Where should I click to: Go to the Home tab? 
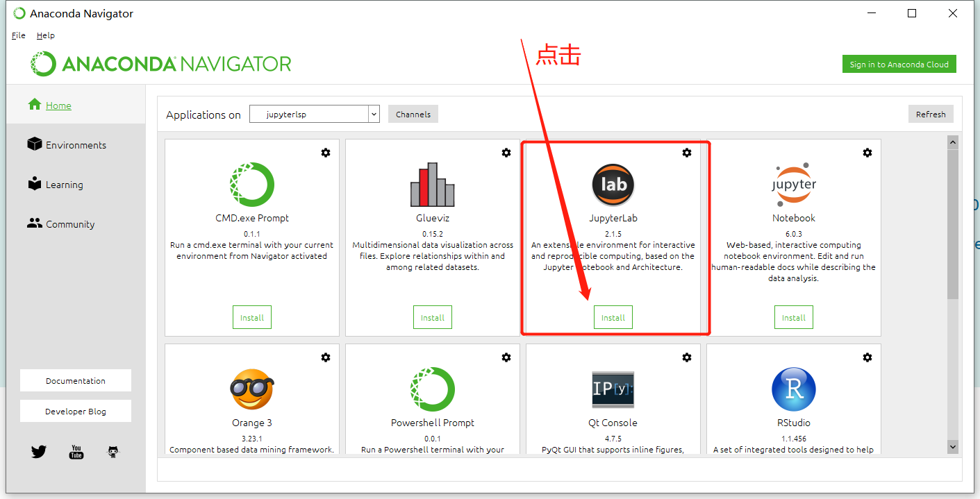pos(76,105)
